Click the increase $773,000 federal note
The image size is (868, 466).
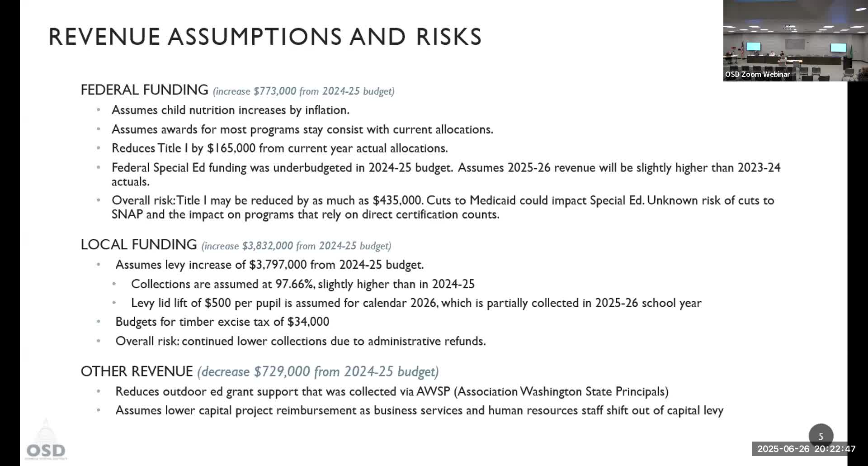(304, 91)
